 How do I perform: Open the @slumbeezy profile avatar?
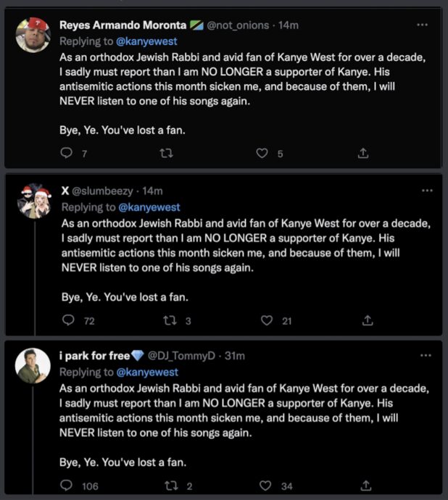pos(33,201)
